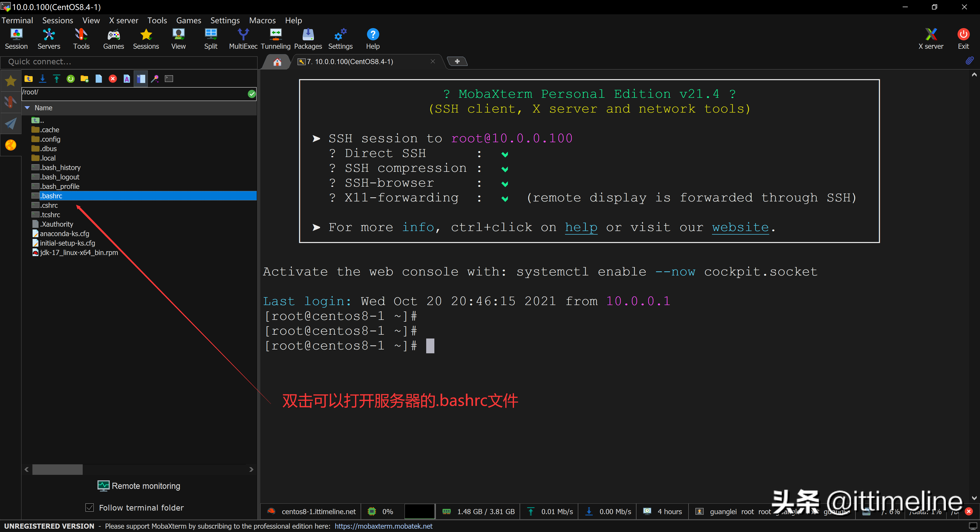The width and height of the screenshot is (980, 532).
Task: Open terminal here icon in SFTP toolbar
Action: pos(169,79)
